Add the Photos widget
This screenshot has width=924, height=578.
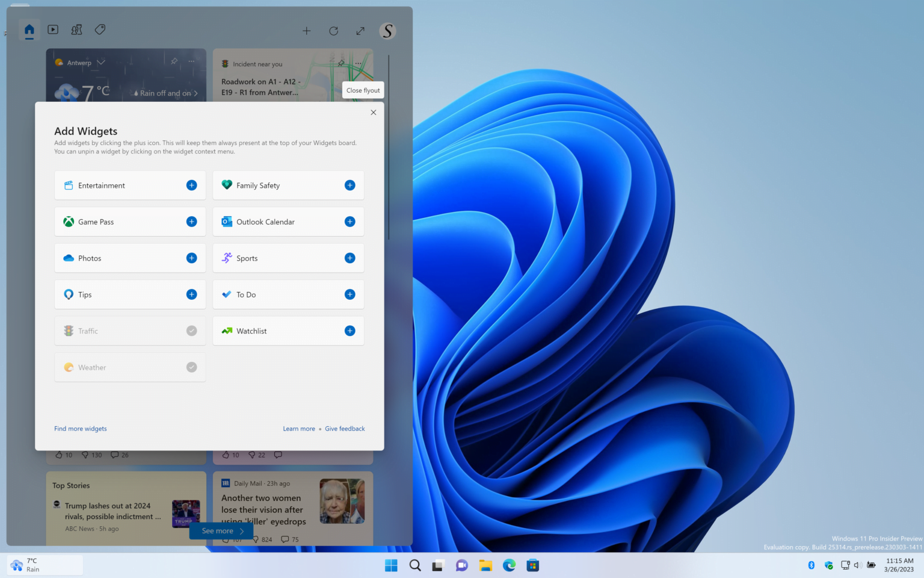[191, 258]
